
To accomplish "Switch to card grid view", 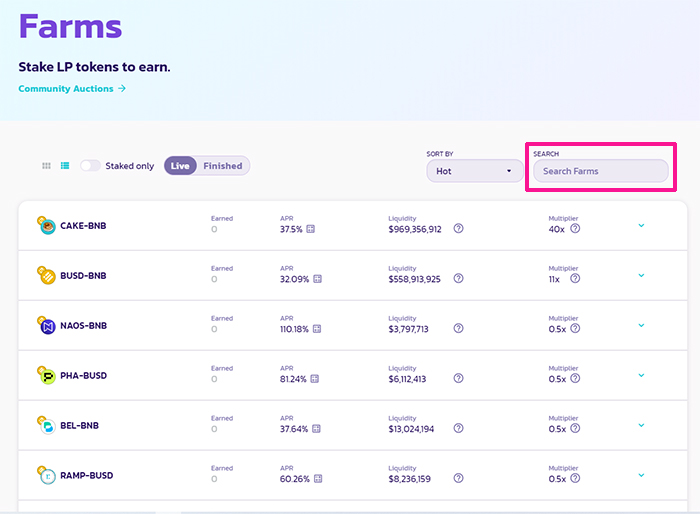I will [46, 166].
